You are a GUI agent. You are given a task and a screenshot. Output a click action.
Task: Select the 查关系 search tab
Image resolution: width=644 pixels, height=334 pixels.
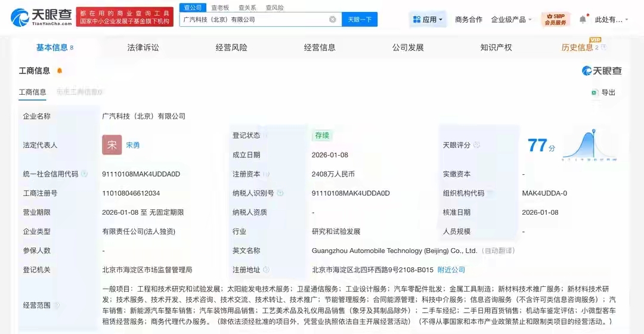(247, 7)
